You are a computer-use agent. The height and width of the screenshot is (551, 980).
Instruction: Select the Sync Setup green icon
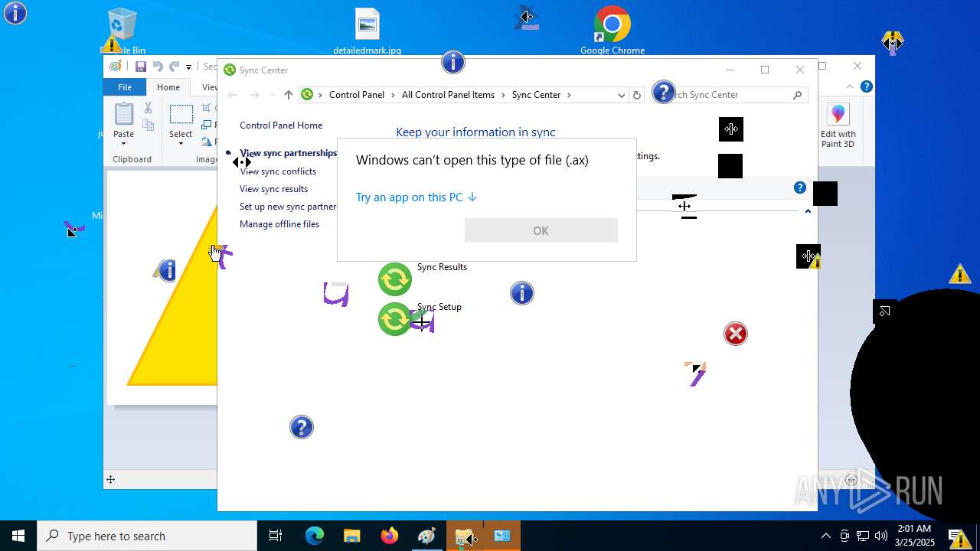click(395, 319)
